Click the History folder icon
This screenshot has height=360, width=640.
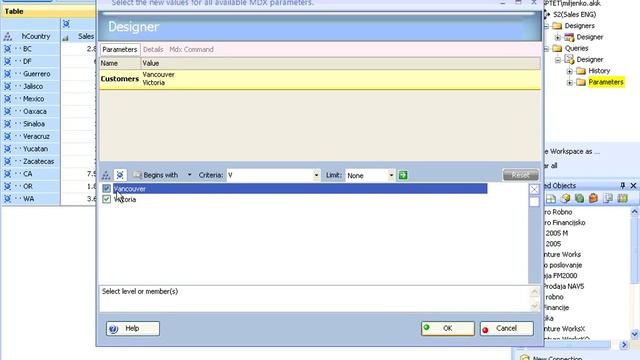pyautogui.click(x=581, y=71)
